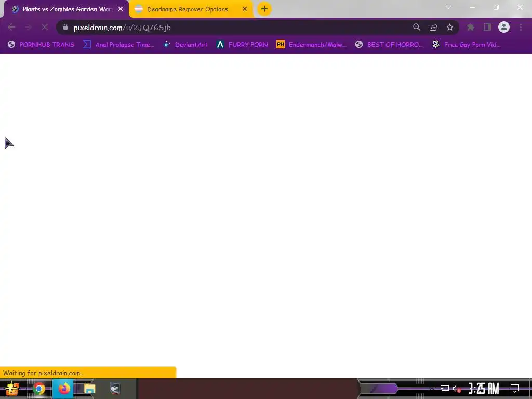
Task: Toggle the browser side panel
Action: [x=487, y=27]
